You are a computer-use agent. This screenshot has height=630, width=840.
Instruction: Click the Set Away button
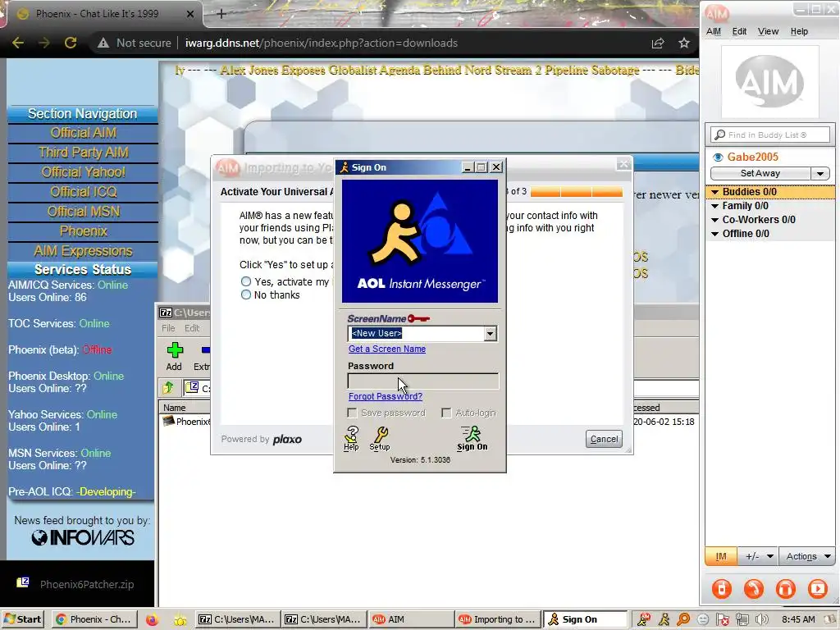click(x=760, y=174)
